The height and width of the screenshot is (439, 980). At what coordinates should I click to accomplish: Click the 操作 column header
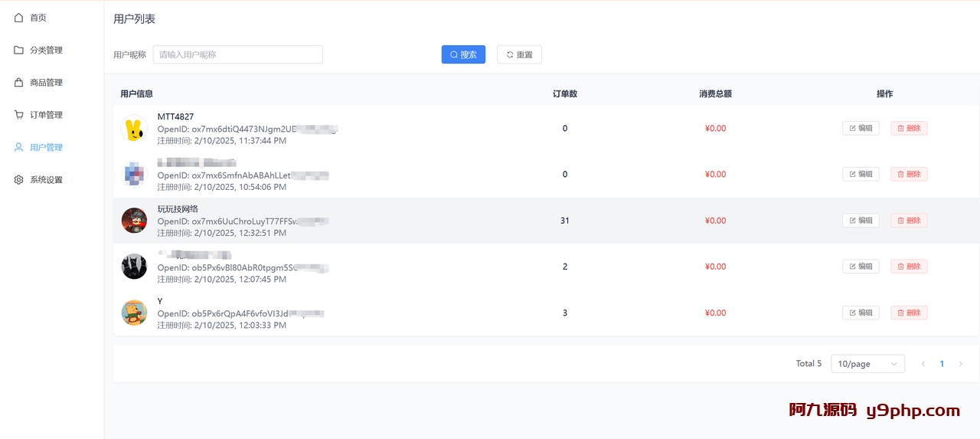[x=884, y=93]
